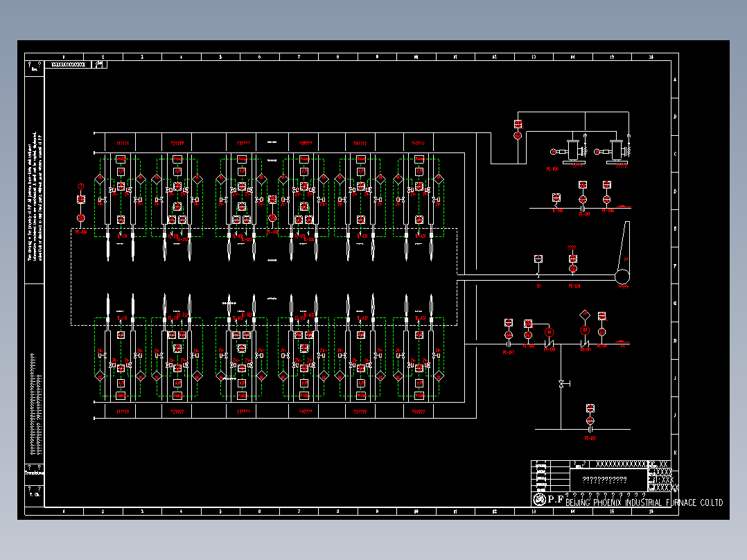Select the vertical property disclaimer text on the left margin
Screen dimensions: 747x560
coord(35,196)
